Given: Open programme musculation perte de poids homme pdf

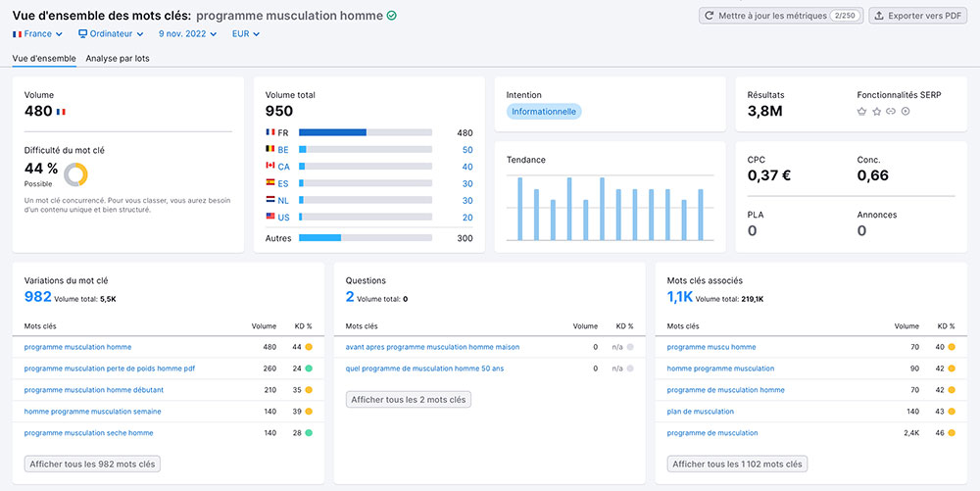Looking at the screenshot, I should click(x=110, y=368).
